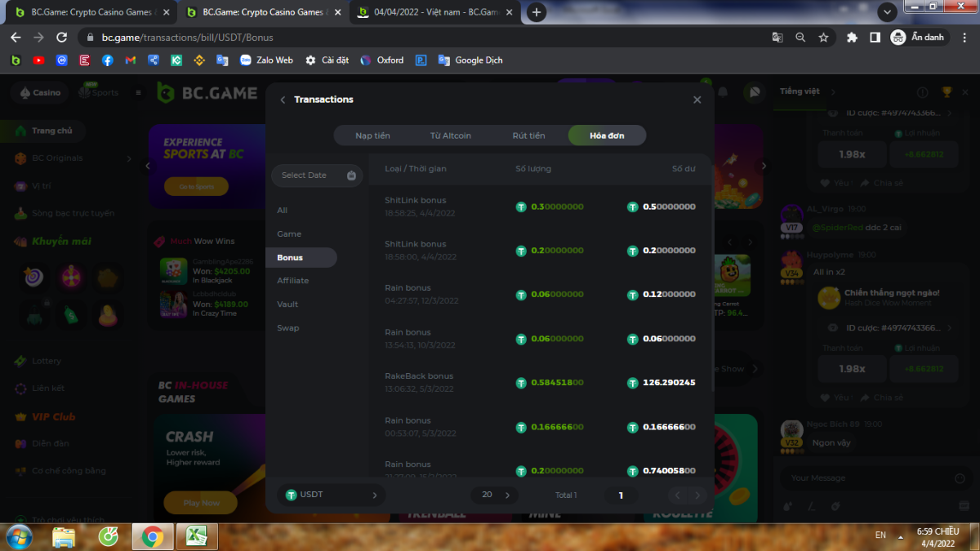Close the Transactions dialog with X
This screenshot has height=551, width=980.
coord(697,100)
